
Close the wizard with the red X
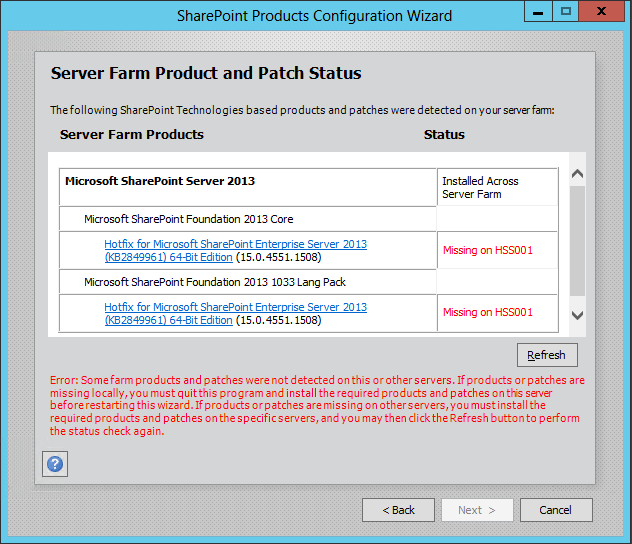pos(601,12)
